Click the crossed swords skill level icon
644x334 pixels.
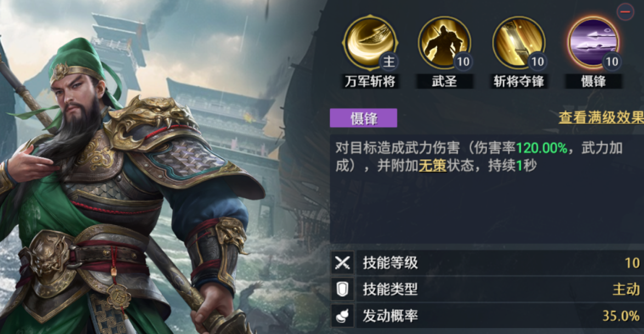point(342,263)
